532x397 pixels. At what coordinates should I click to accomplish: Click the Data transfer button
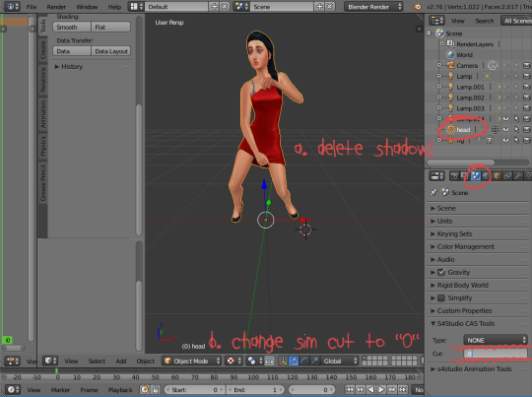[72, 51]
